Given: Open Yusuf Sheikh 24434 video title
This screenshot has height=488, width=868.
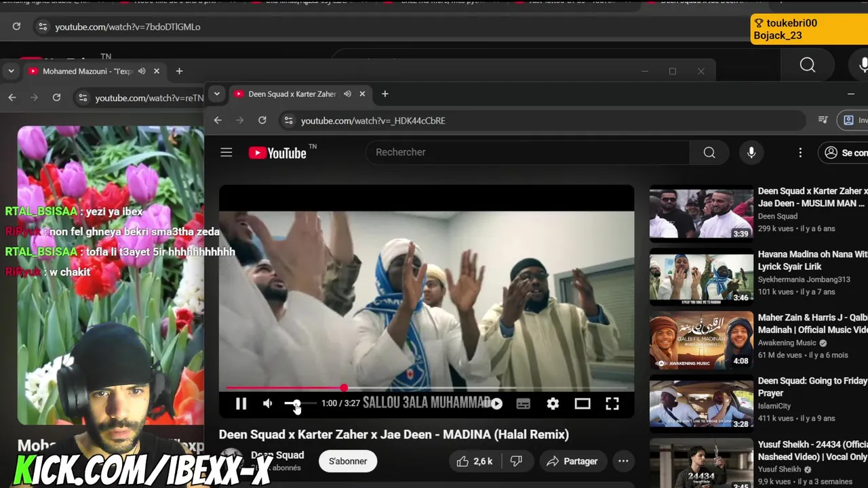Looking at the screenshot, I should click(x=812, y=451).
